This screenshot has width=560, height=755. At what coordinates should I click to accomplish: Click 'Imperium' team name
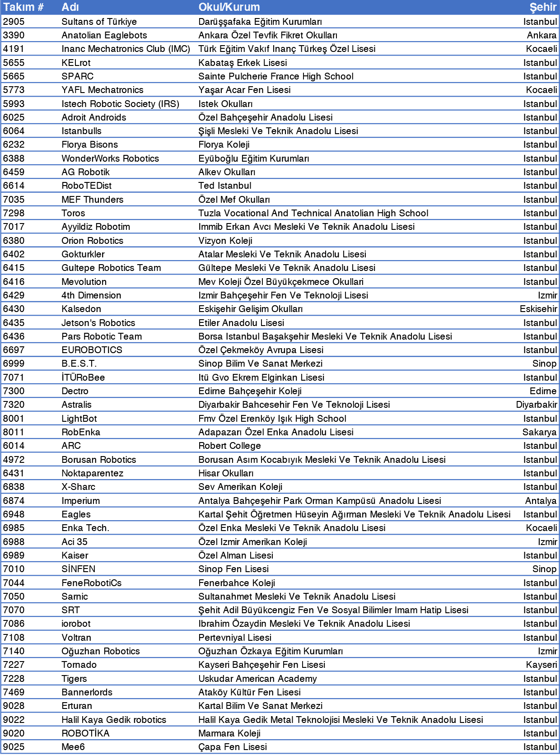click(81, 501)
